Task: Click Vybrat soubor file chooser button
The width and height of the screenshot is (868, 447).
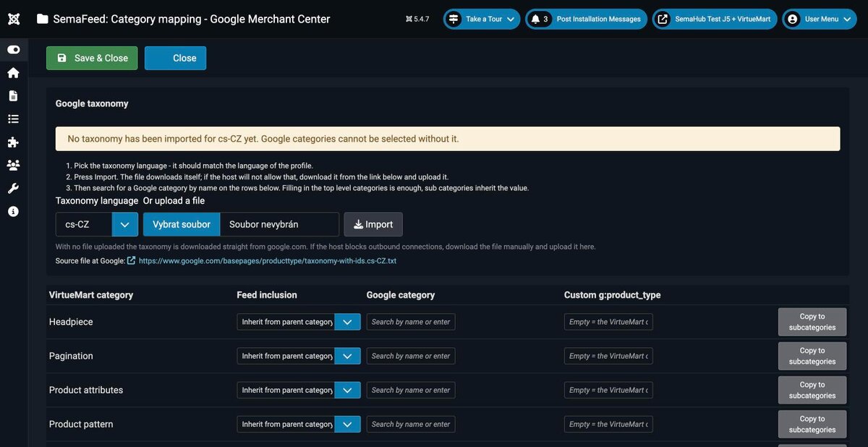Action: tap(182, 224)
